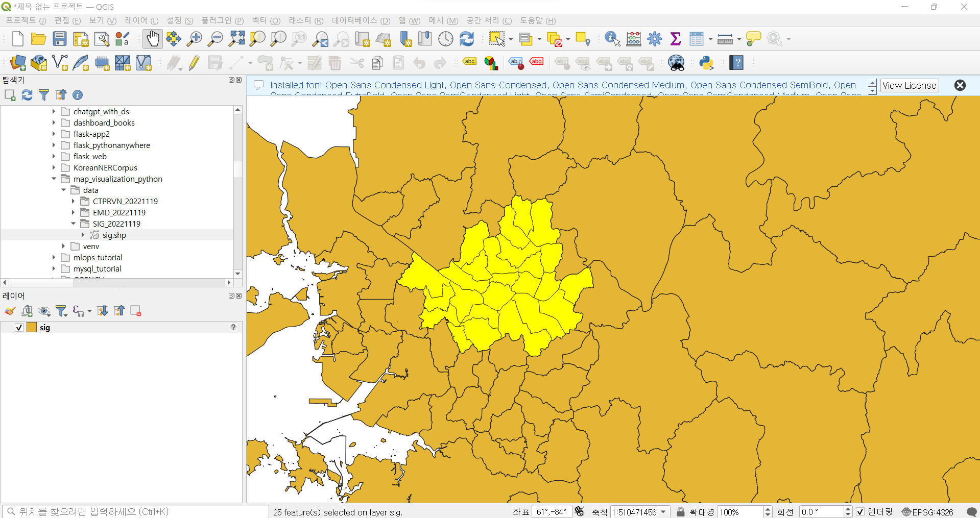Zoom to full extent
The height and width of the screenshot is (518, 980).
tap(236, 39)
